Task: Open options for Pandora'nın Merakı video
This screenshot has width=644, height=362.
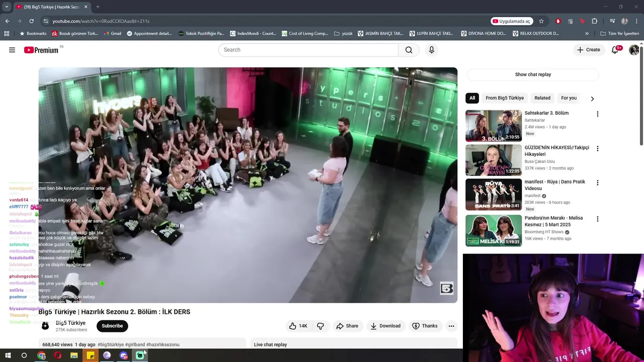Action: [597, 219]
